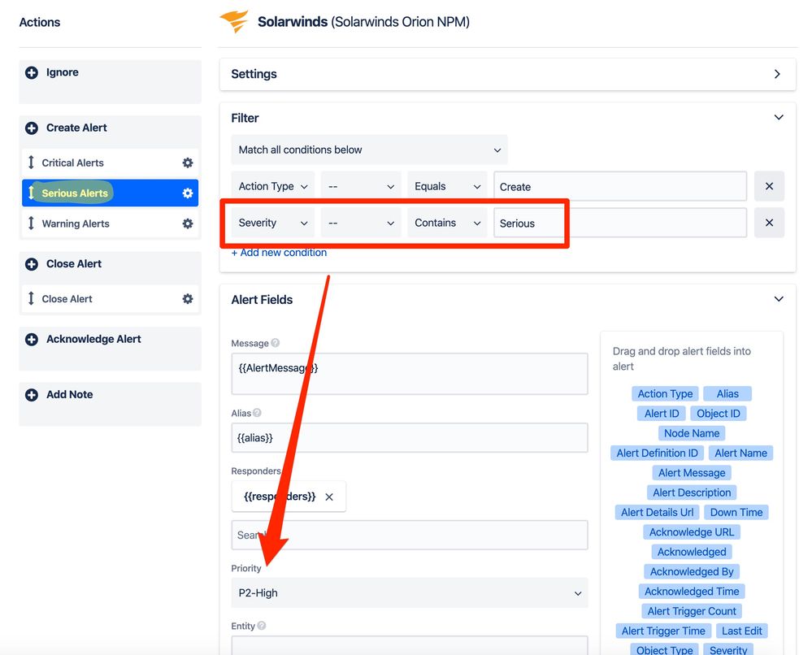812x655 pixels.
Task: Select the Close Alert rule
Action: tap(110, 299)
